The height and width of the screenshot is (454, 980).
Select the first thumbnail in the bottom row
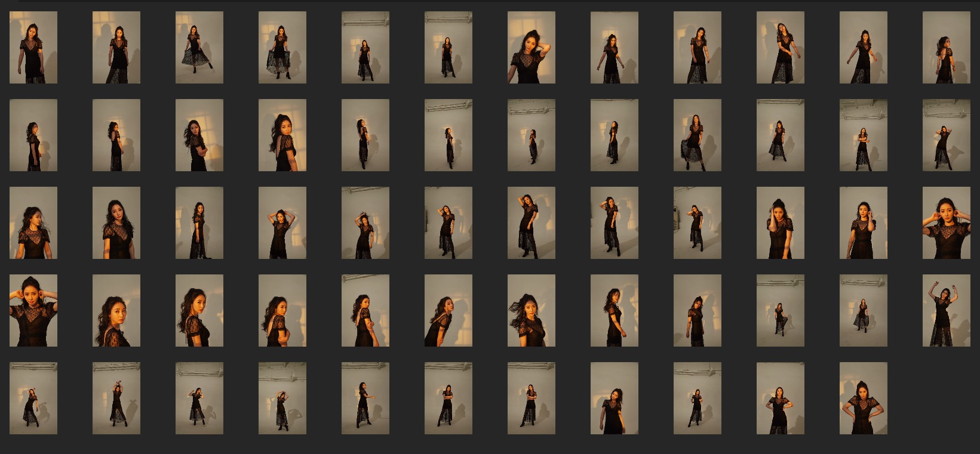33,398
